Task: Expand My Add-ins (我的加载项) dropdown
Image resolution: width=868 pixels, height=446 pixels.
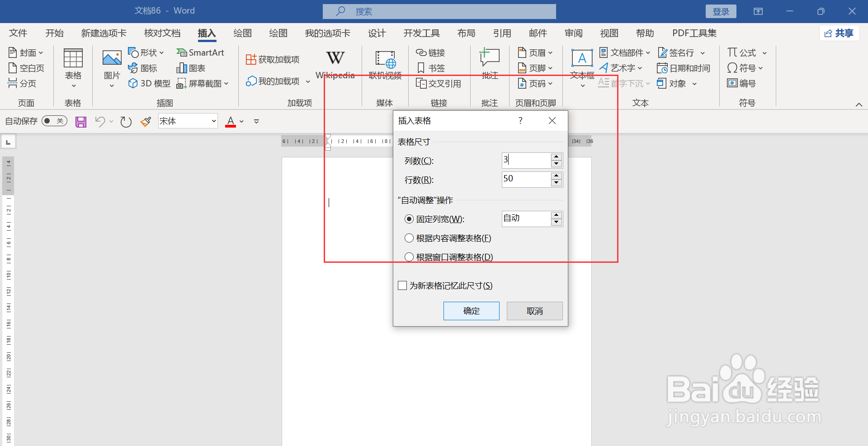Action: point(308,82)
